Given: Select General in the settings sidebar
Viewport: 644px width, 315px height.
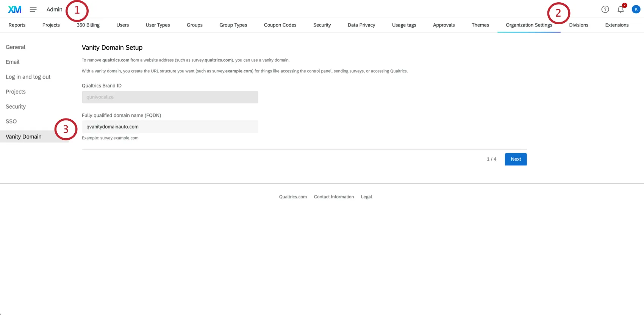Looking at the screenshot, I should pyautogui.click(x=16, y=47).
